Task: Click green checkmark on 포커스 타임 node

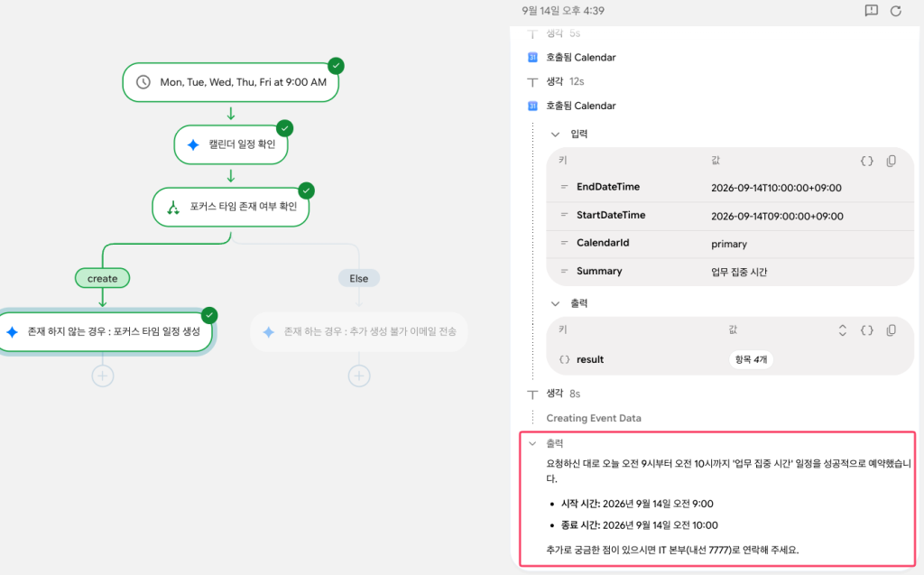Action: point(307,190)
